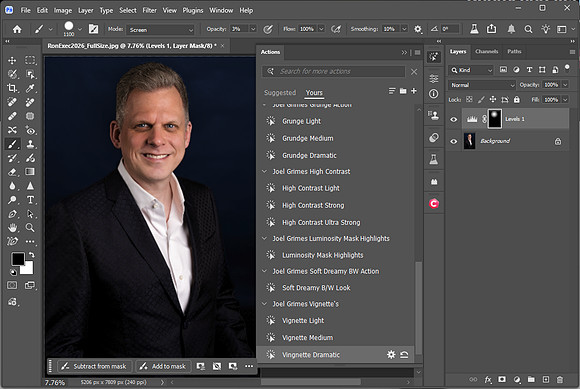Image resolution: width=580 pixels, height=389 pixels.
Task: Switch to the Channels tab
Action: coord(486,51)
